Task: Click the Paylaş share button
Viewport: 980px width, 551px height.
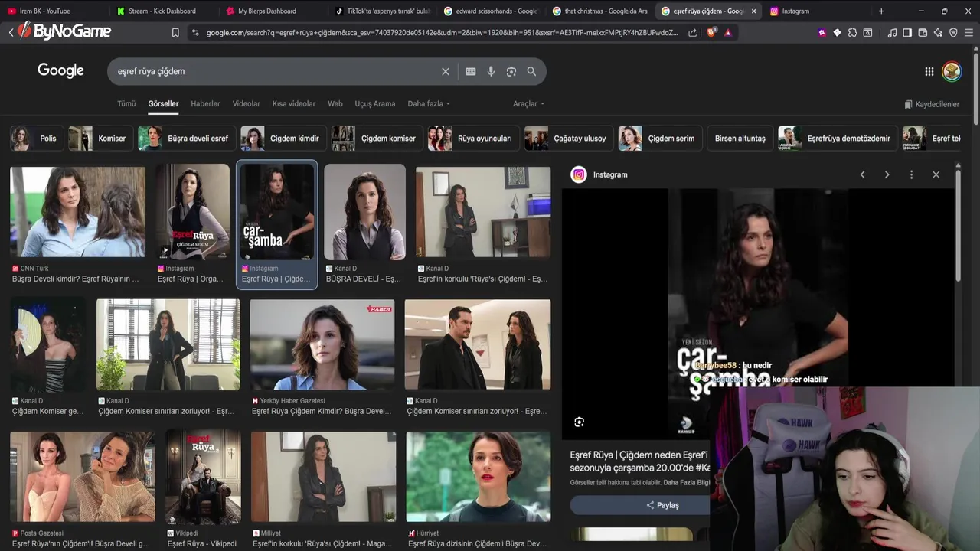Action: tap(661, 505)
